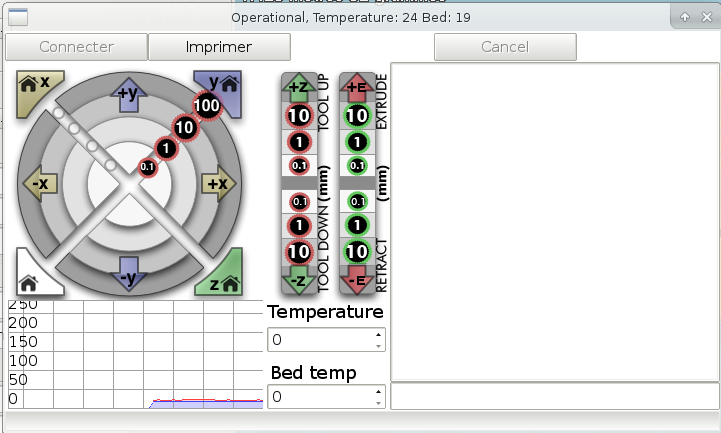Move tool up by 10 mm
721x433 pixels.
299,115
